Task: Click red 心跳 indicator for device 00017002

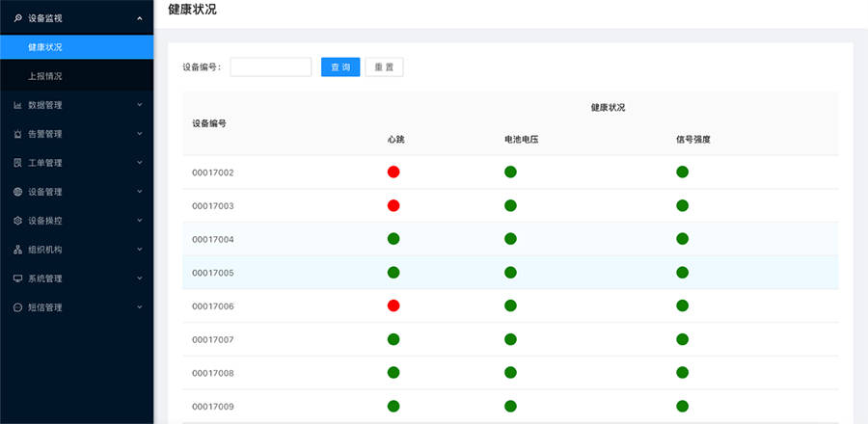Action: point(393,172)
